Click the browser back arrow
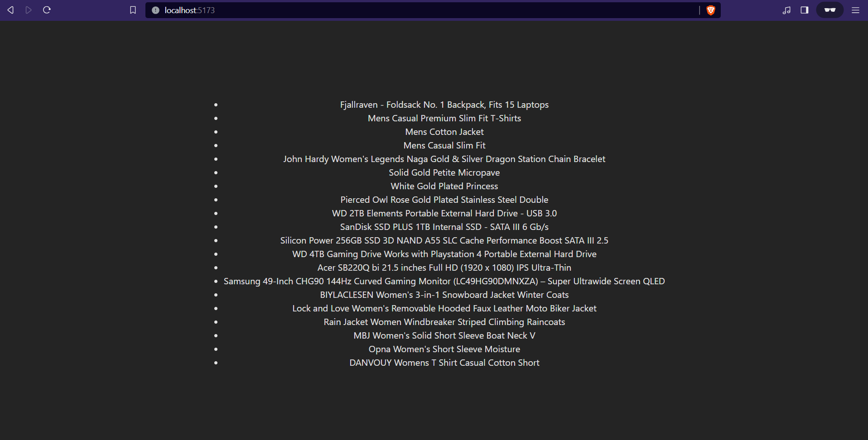The height and width of the screenshot is (440, 868). [10, 10]
